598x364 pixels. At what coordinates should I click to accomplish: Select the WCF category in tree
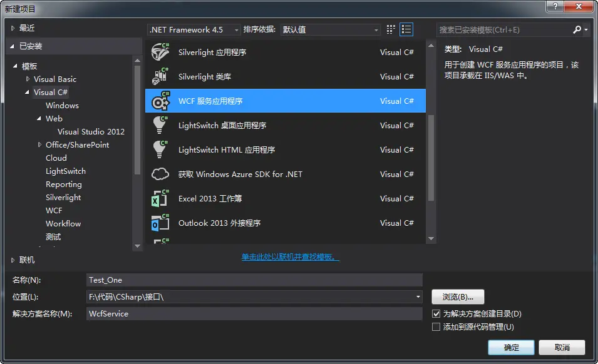click(x=54, y=211)
